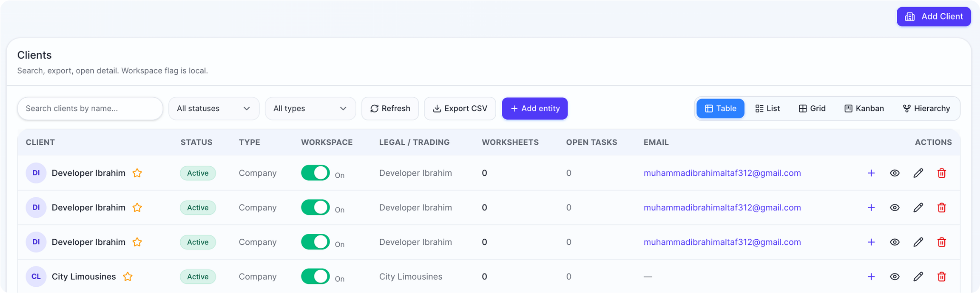Screen dimensions: 980x293
Task: Switch to Grid view
Action: coord(812,109)
